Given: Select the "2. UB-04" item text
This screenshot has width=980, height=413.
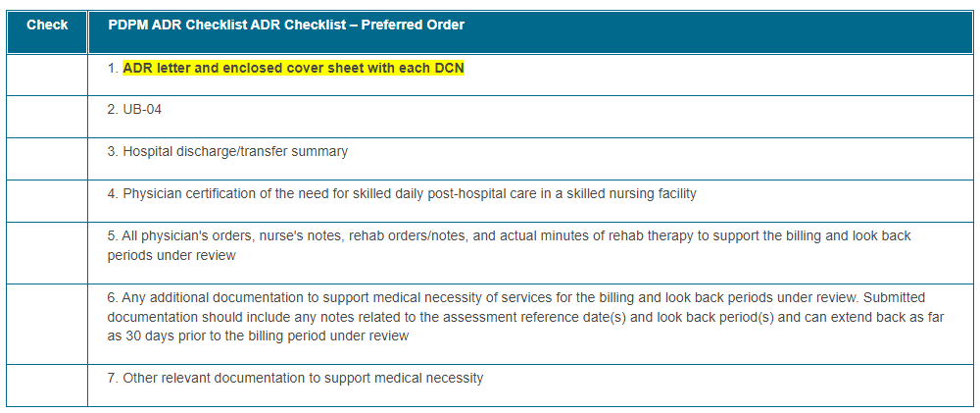Looking at the screenshot, I should click(135, 110).
